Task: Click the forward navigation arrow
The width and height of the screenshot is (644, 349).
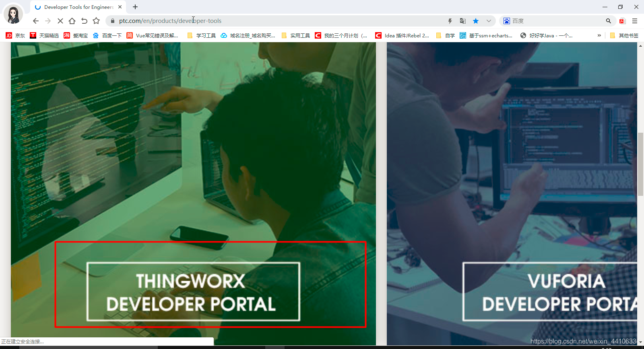Action: click(48, 21)
